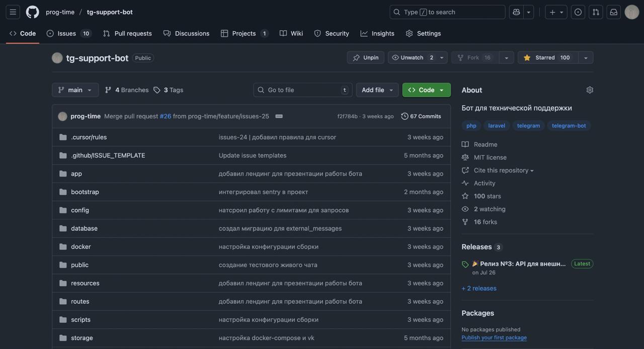Open the main branch selector

pyautogui.click(x=75, y=90)
